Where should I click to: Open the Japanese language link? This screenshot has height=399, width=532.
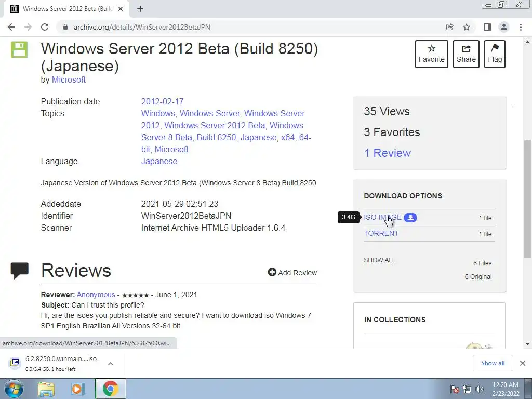point(159,161)
